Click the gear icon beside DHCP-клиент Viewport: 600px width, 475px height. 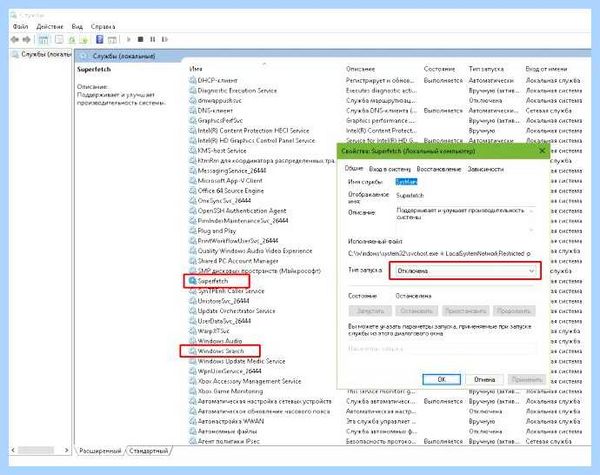click(x=193, y=80)
